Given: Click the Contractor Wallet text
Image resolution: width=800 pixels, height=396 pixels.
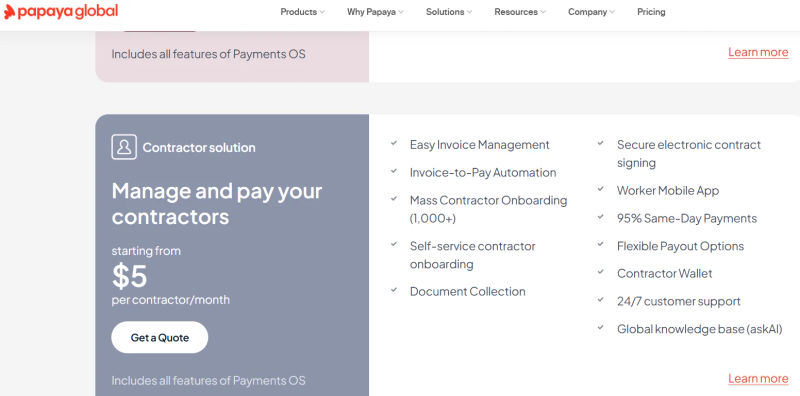Looking at the screenshot, I should pos(664,274).
